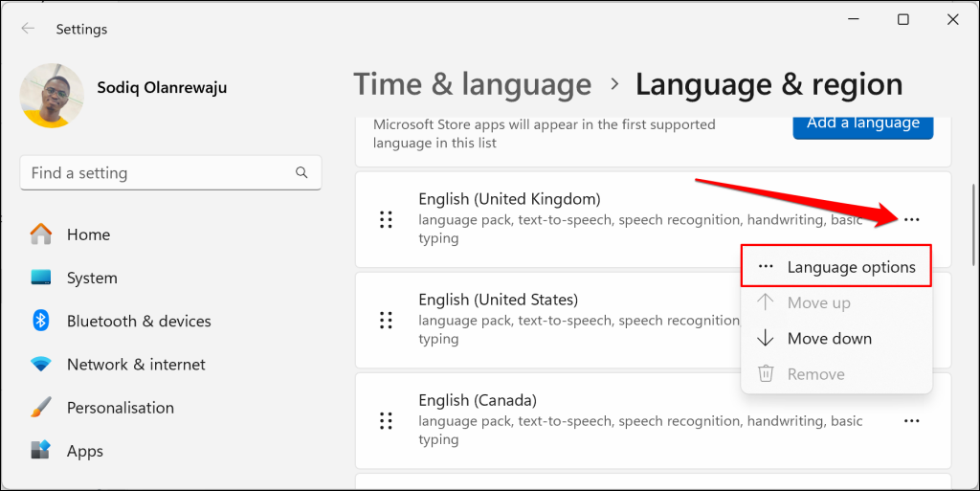Navigate to Time & language breadcrumb

(473, 83)
